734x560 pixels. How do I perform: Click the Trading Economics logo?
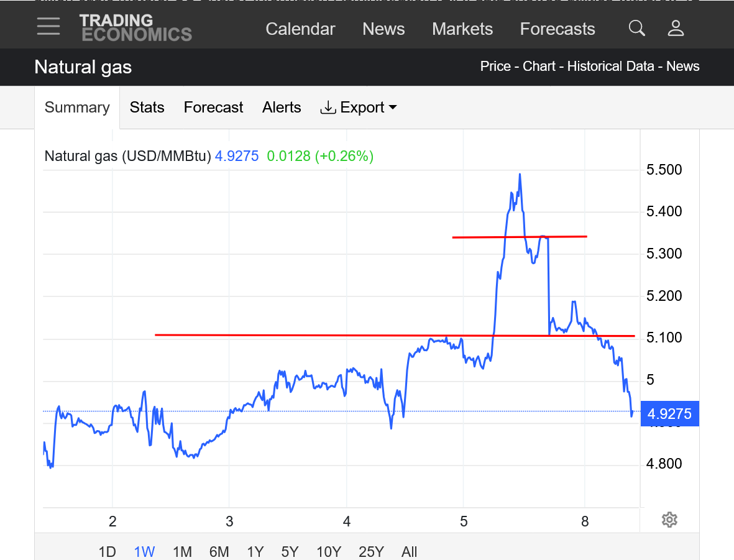(x=135, y=28)
